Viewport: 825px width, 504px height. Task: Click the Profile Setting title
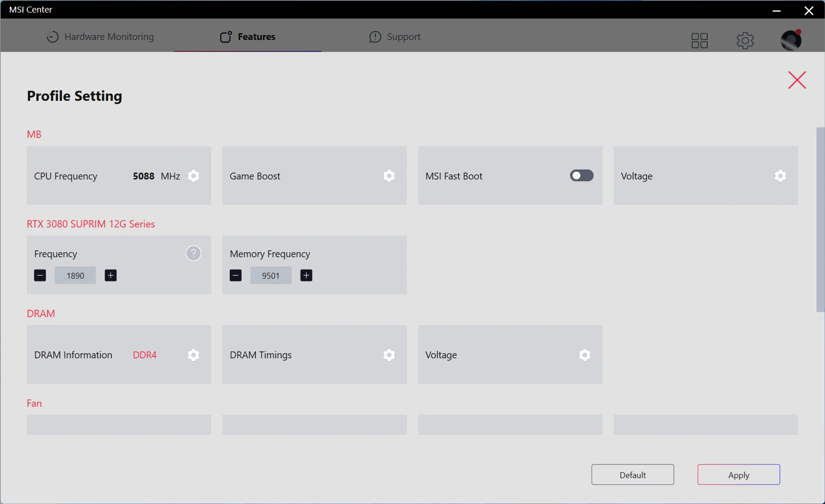coord(74,96)
